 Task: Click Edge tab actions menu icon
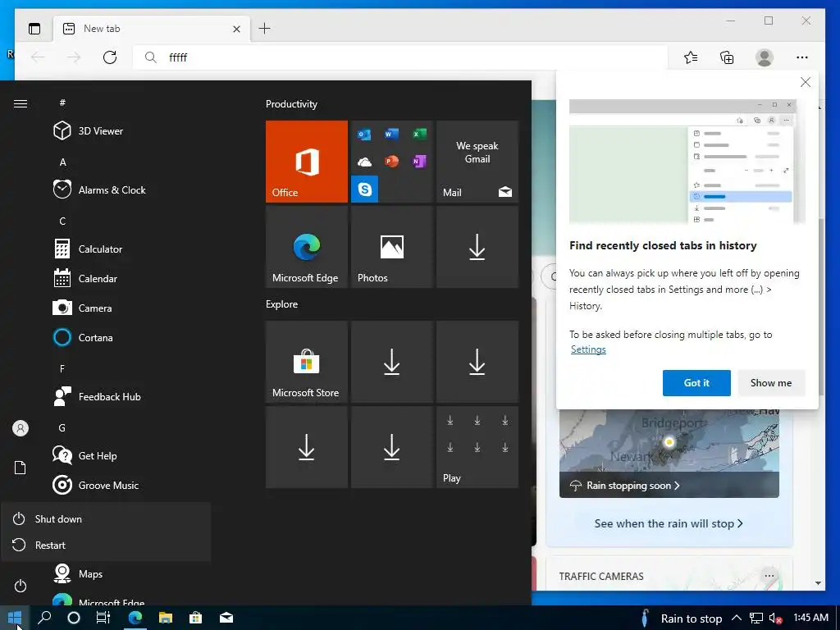[x=34, y=29]
